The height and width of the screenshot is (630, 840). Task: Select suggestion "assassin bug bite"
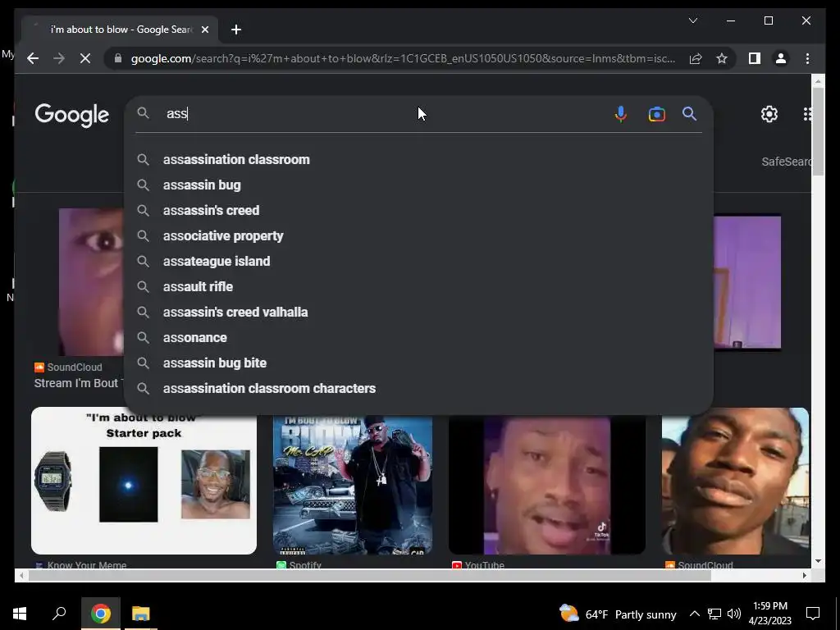418,363
